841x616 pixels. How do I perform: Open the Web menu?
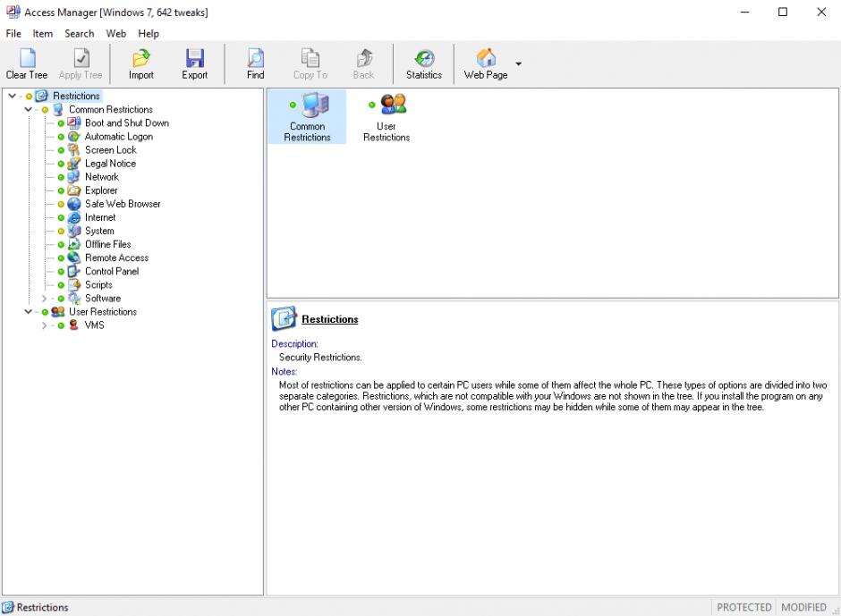(x=115, y=33)
